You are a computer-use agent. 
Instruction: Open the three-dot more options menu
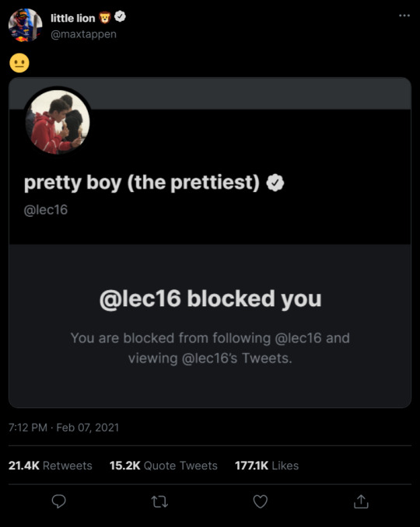click(404, 16)
